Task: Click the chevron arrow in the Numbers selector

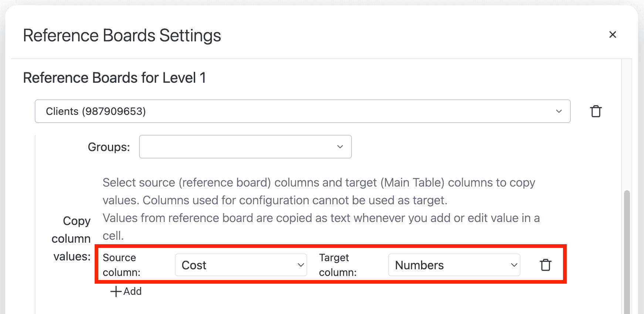Action: (x=514, y=265)
